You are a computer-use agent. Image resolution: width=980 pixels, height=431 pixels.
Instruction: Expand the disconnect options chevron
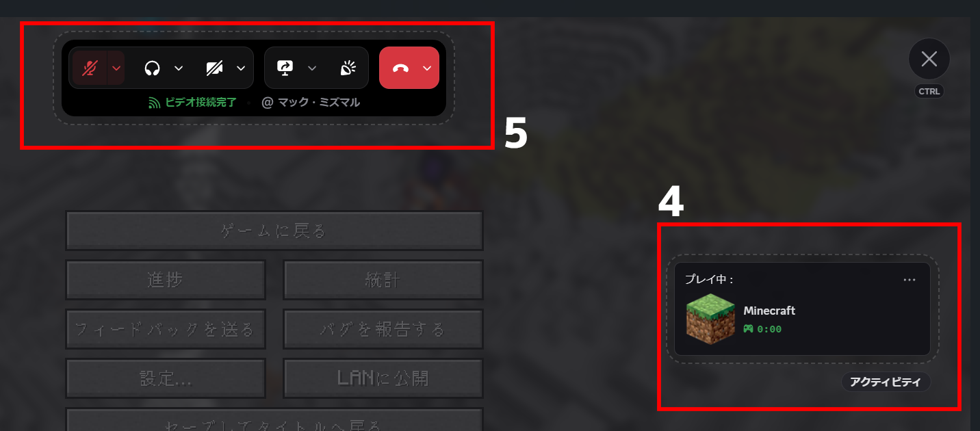click(428, 68)
